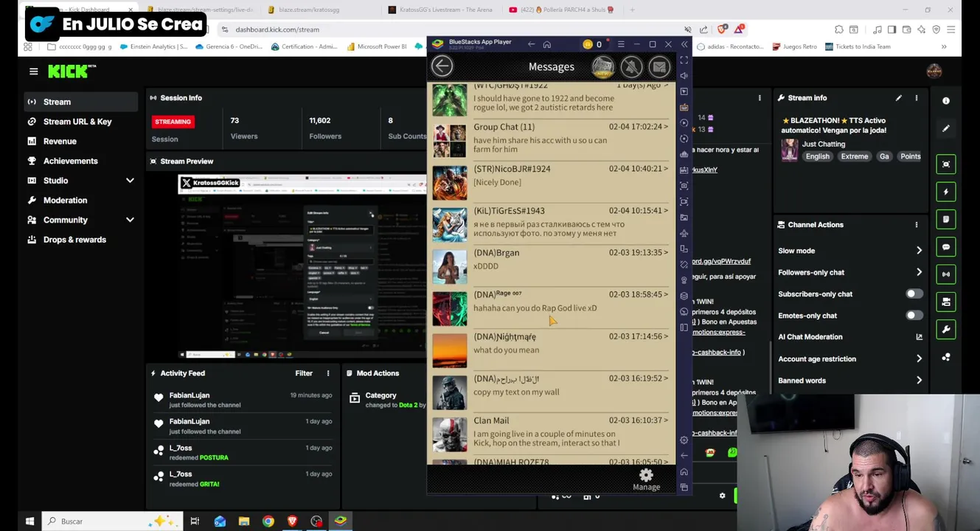This screenshot has width=980, height=531.
Task: Open Revenue page
Action: click(x=60, y=142)
